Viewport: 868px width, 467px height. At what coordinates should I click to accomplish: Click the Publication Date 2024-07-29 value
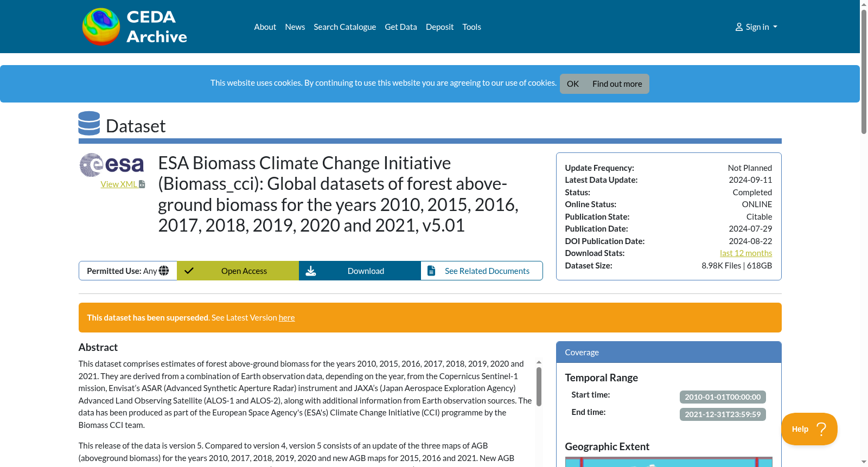pyautogui.click(x=750, y=229)
